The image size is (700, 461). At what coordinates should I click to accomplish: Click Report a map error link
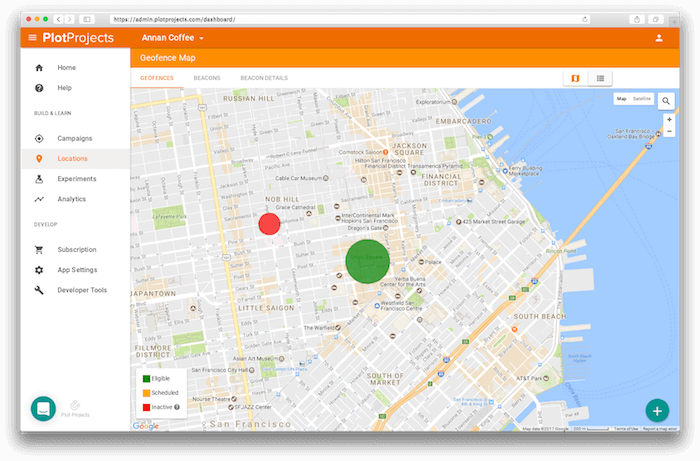click(x=660, y=429)
